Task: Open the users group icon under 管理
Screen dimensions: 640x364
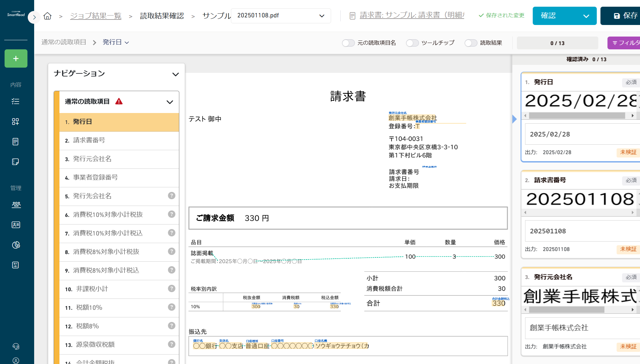Action: 16,205
